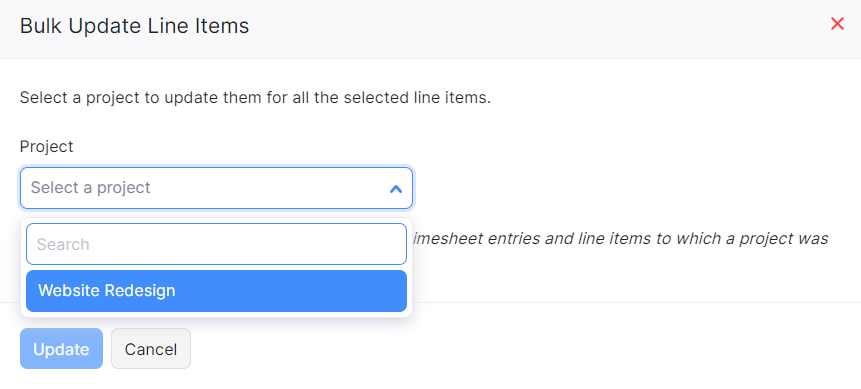861x389 pixels.
Task: Click the Search placeholder to filter projects
Action: click(x=63, y=244)
